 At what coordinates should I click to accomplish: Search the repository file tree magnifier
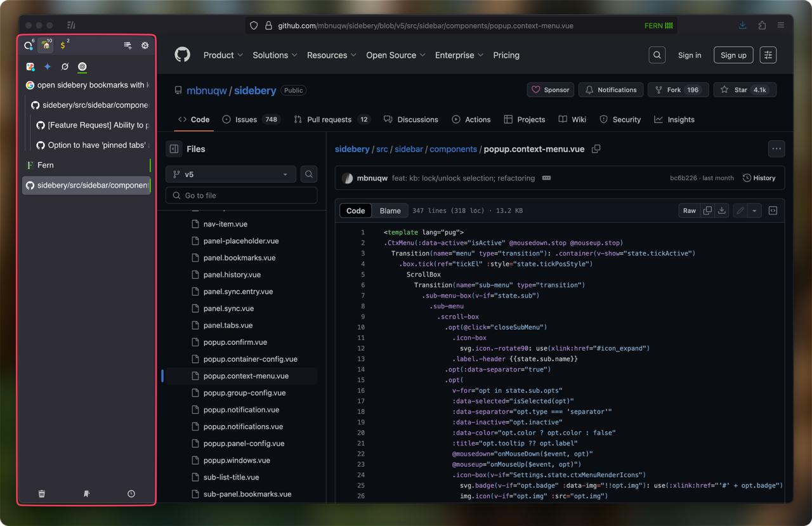click(x=309, y=174)
